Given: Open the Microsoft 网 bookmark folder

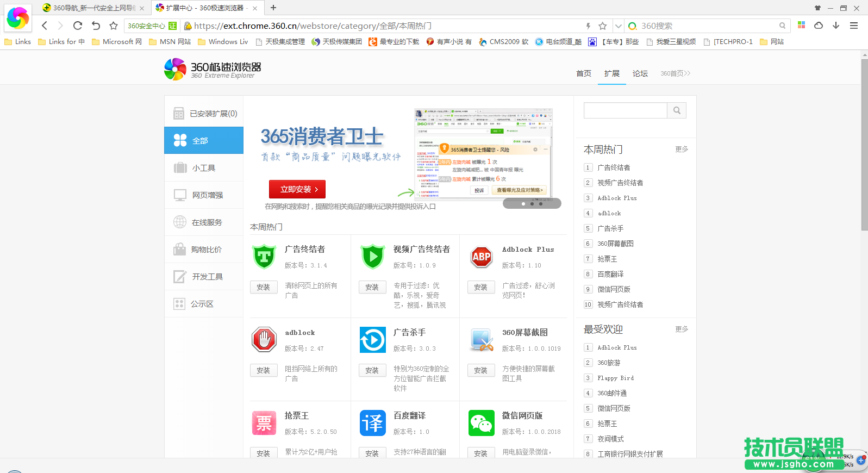Looking at the screenshot, I should pos(117,41).
